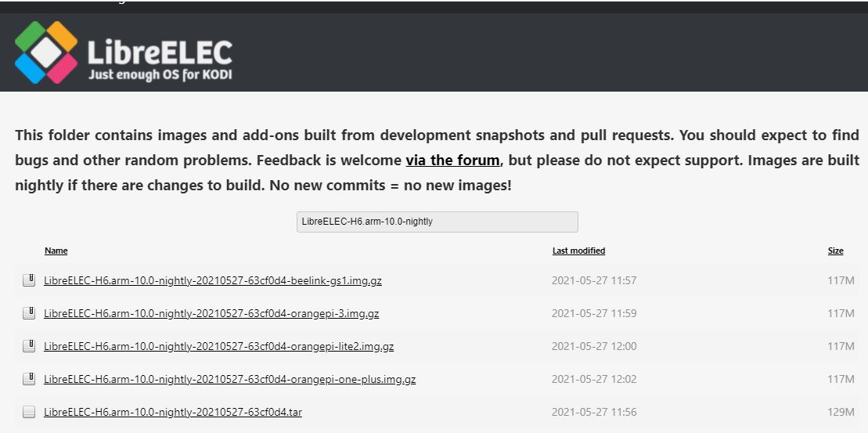The image size is (868, 433).
Task: Click the archive icon beside orangepi-3.img.gz
Action: [x=29, y=313]
